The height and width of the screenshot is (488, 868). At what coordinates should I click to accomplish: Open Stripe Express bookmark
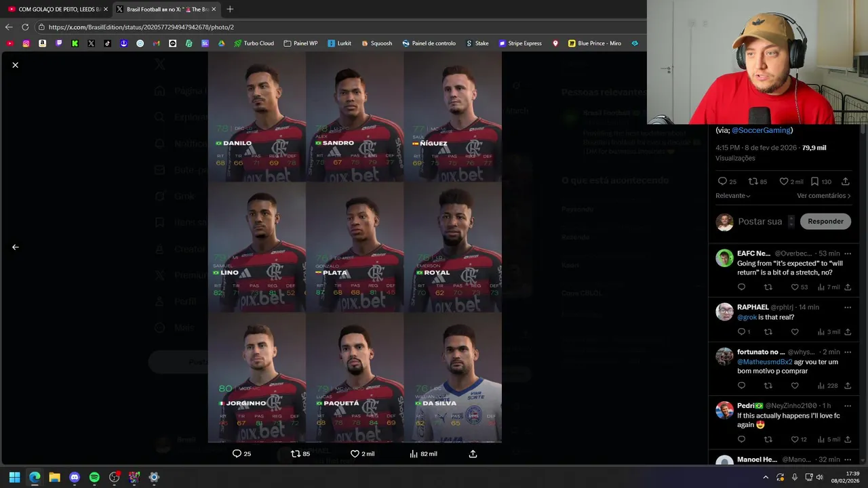click(x=520, y=43)
